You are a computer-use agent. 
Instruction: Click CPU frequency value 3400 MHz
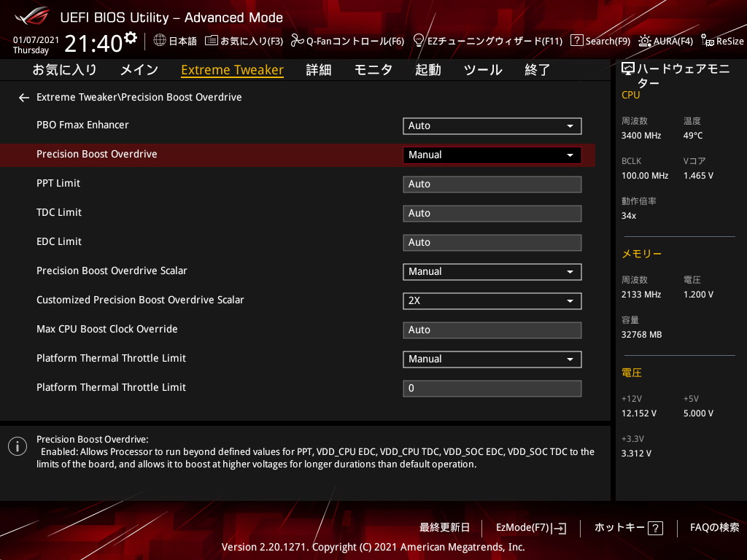pyautogui.click(x=640, y=136)
